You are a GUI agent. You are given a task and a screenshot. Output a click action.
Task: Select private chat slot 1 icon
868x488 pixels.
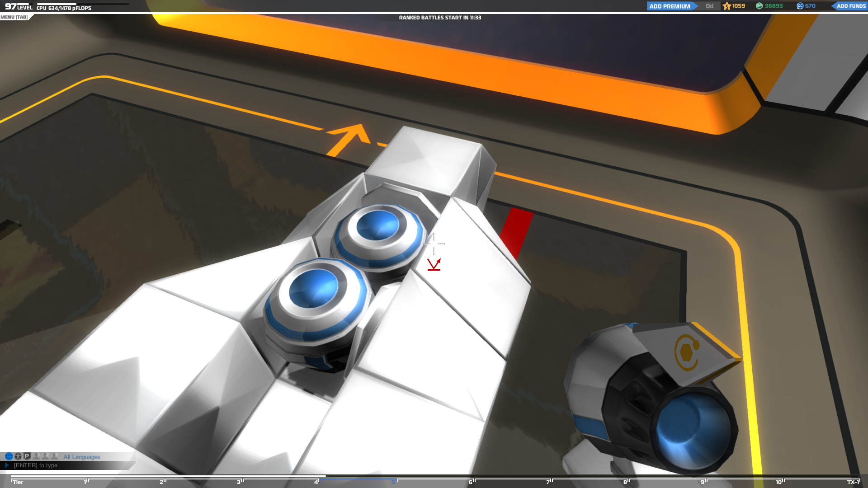tap(36, 456)
